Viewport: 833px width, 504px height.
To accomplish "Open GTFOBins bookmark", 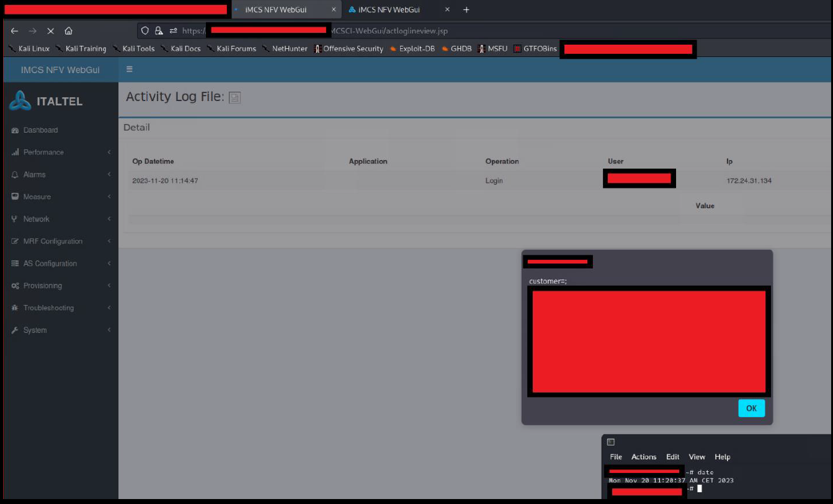I will [535, 49].
